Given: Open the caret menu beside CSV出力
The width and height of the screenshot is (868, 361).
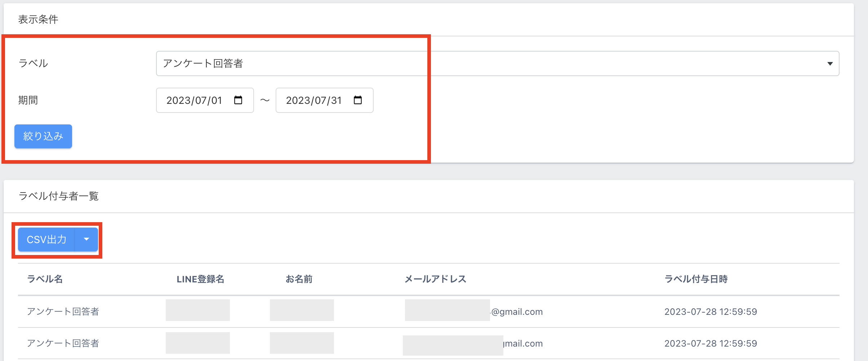Looking at the screenshot, I should (86, 239).
